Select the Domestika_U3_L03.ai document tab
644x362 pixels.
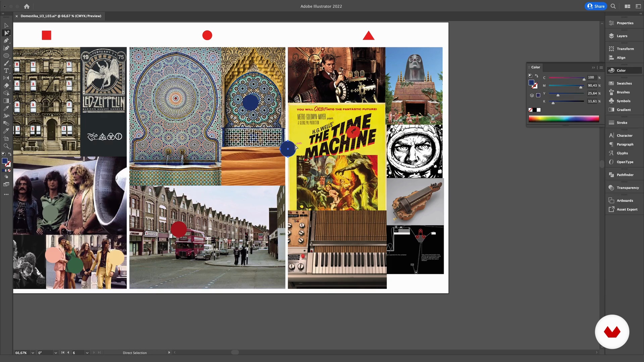(x=61, y=16)
